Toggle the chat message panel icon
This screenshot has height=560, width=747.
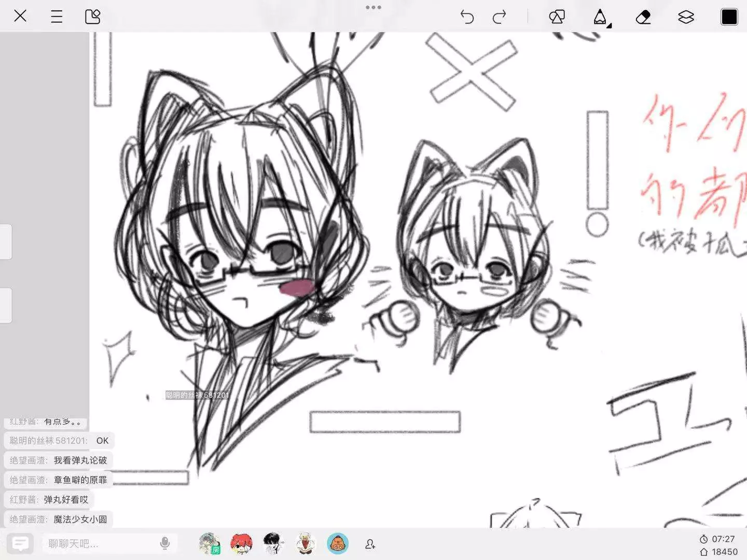click(20, 543)
